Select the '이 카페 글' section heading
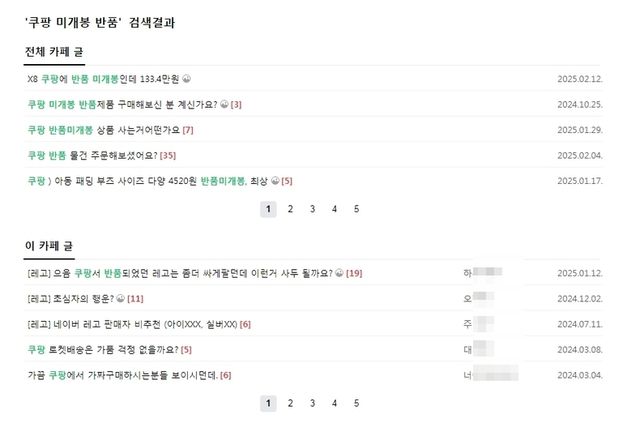Screen dimensions: 640x423 (x=50, y=245)
